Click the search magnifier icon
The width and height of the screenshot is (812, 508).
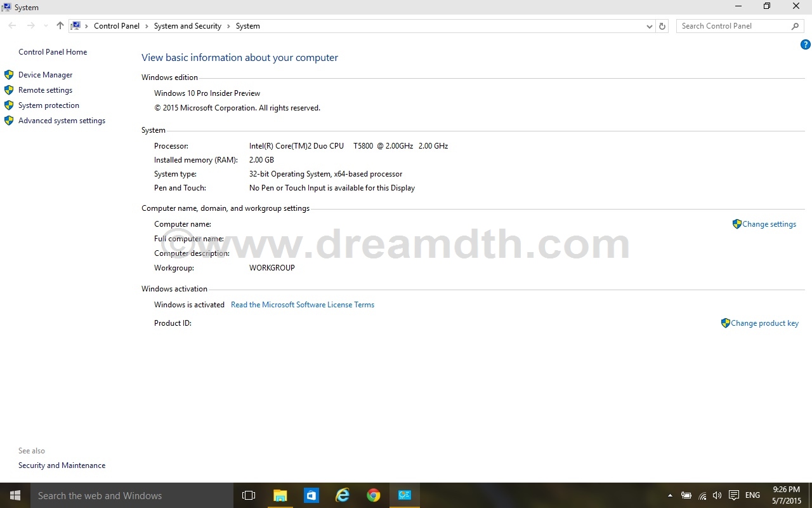(x=796, y=26)
